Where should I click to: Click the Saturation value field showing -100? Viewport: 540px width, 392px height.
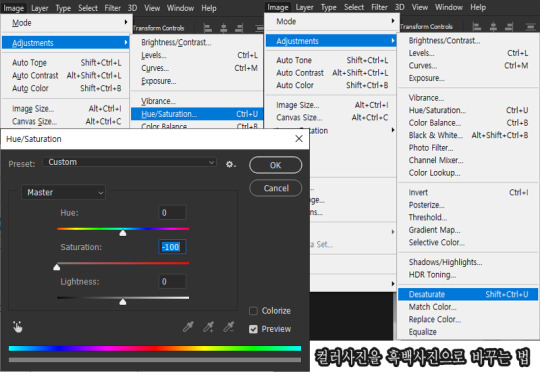pyautogui.click(x=172, y=247)
